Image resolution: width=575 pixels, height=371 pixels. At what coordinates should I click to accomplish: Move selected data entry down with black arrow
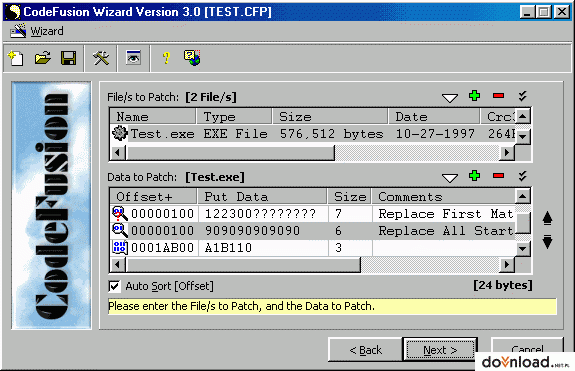547,242
